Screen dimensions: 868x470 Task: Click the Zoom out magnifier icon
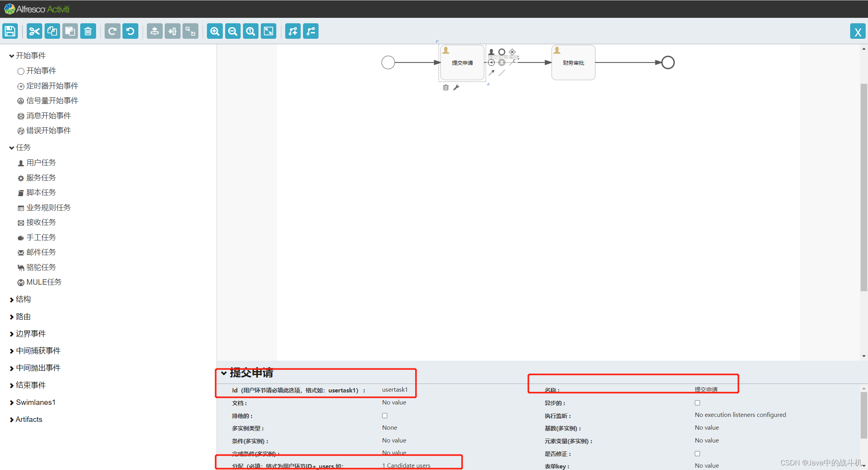(x=232, y=31)
